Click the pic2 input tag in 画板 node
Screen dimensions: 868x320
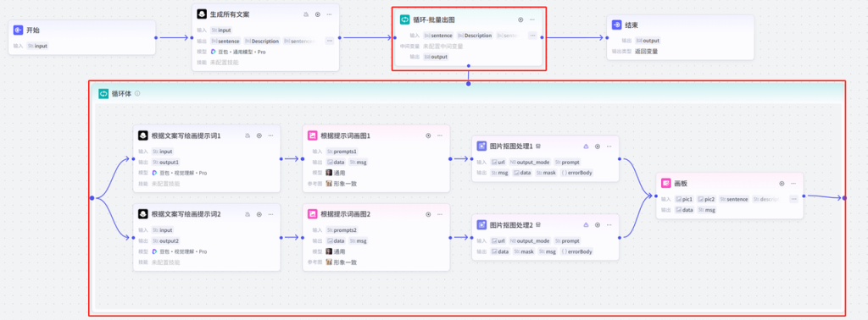[706, 199]
